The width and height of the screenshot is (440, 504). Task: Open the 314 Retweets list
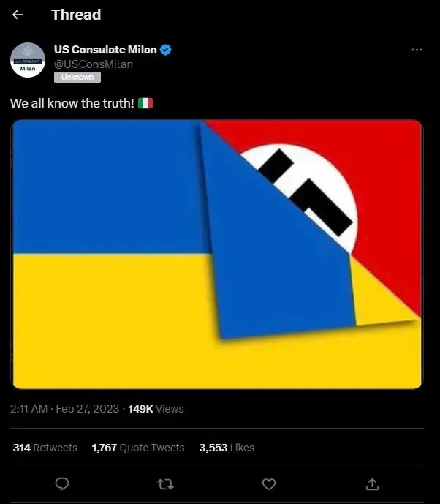pos(45,448)
